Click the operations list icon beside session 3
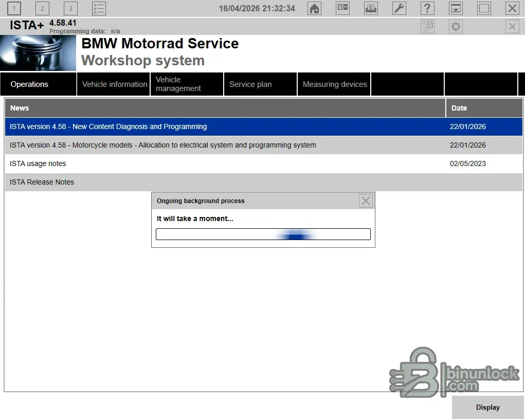 click(99, 8)
